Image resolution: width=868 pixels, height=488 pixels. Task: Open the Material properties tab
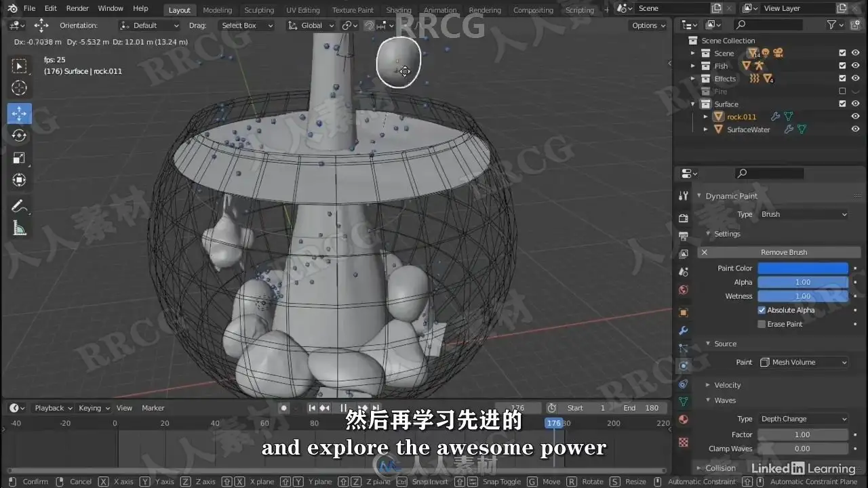(684, 420)
